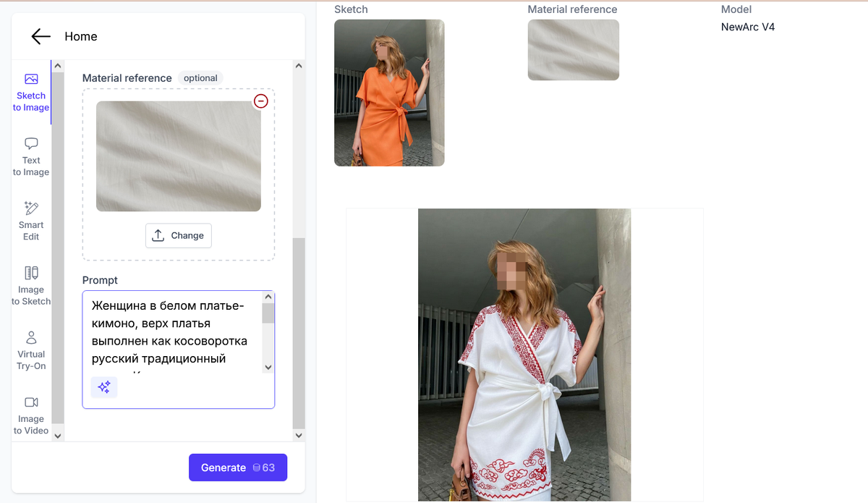Click the fabric material reference thumbnail
Image resolution: width=868 pixels, height=503 pixels.
[573, 50]
